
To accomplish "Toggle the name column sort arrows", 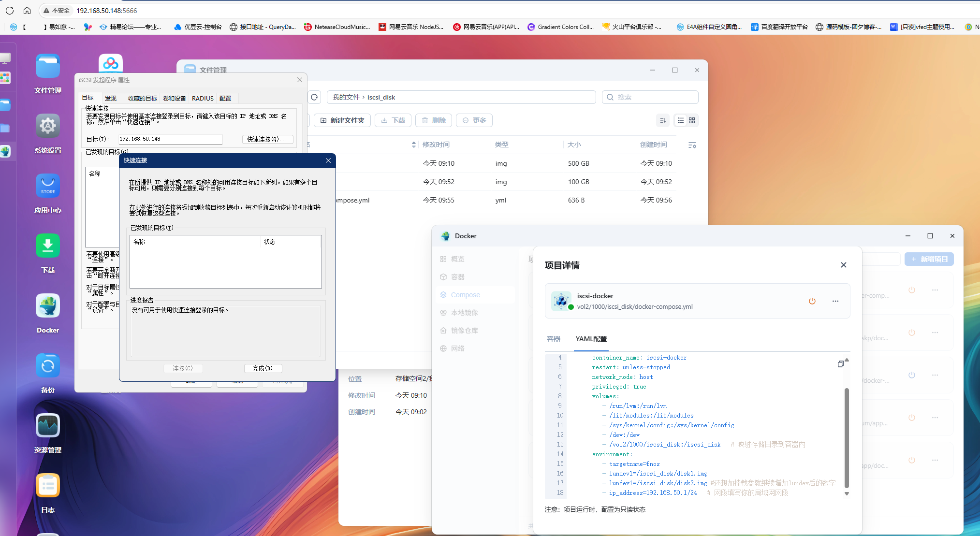I will click(x=414, y=145).
